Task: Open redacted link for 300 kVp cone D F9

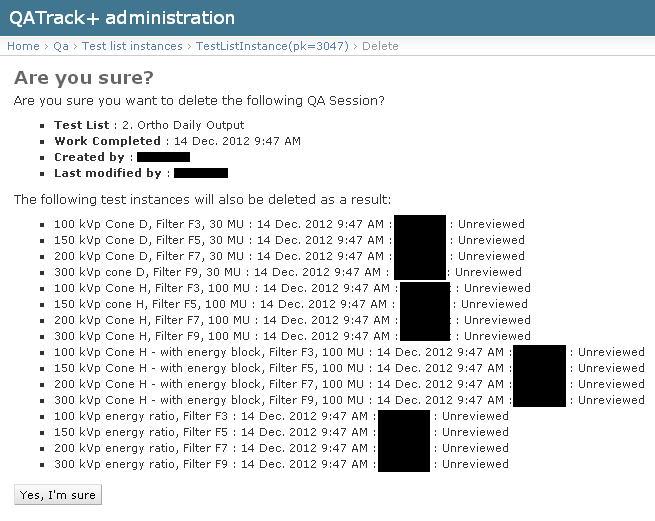Action: point(419,271)
